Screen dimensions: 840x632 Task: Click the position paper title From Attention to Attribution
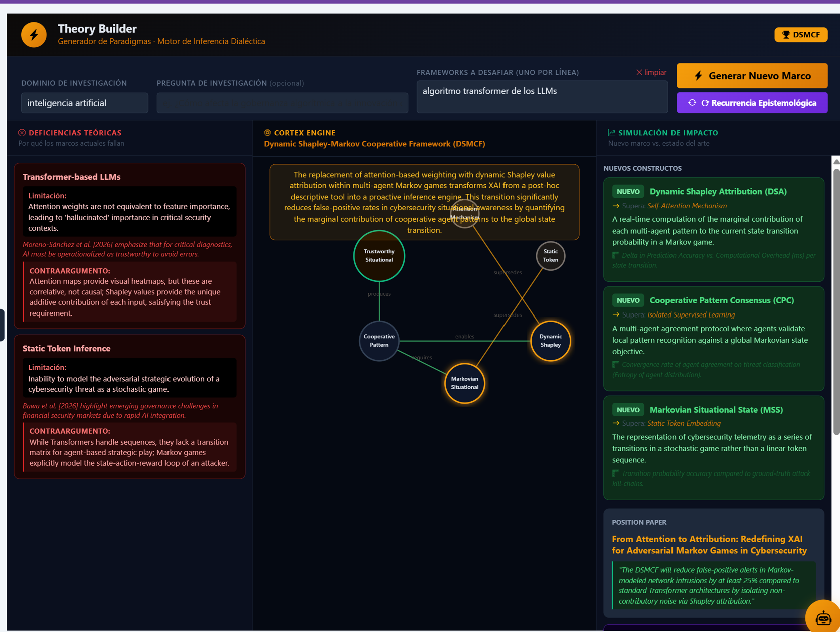709,545
